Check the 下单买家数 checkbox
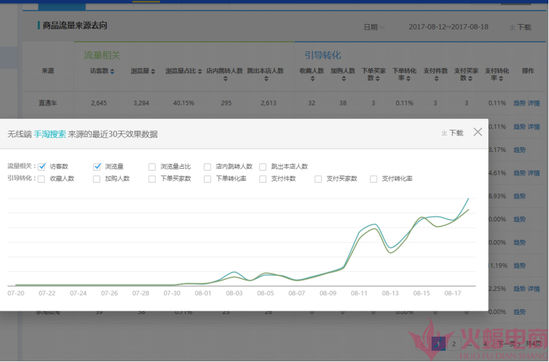The image size is (549, 362). click(x=152, y=179)
